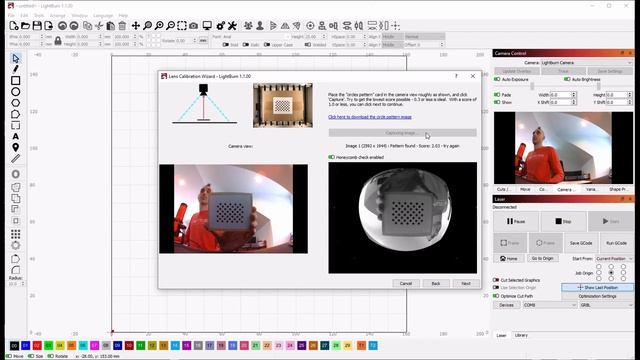Open the Font dropdown
The image size is (640, 360).
click(256, 37)
